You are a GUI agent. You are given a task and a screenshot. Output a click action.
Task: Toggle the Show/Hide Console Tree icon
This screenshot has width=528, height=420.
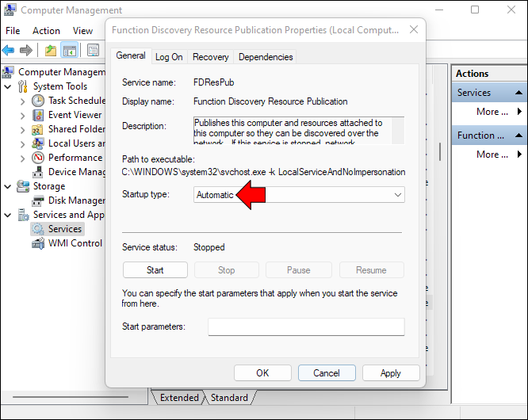point(69,51)
